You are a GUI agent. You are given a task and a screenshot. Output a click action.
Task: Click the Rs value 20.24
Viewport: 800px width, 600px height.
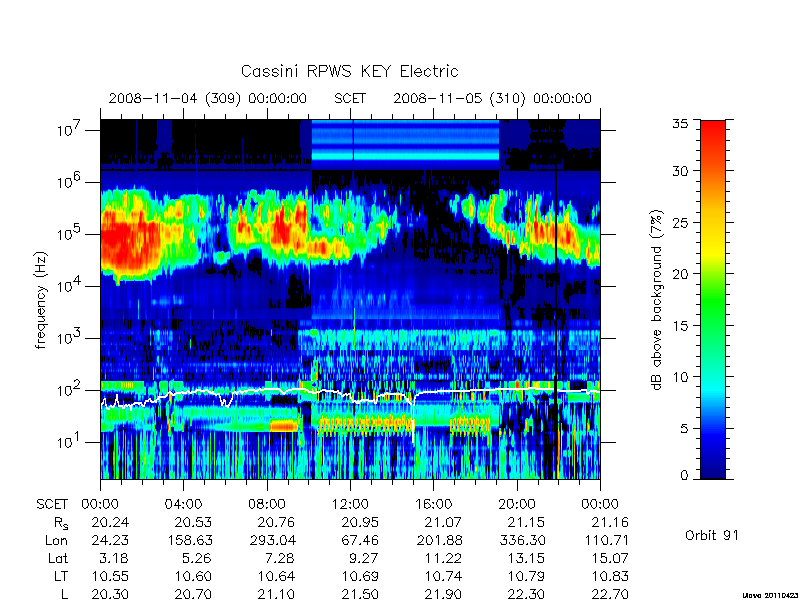(110, 522)
